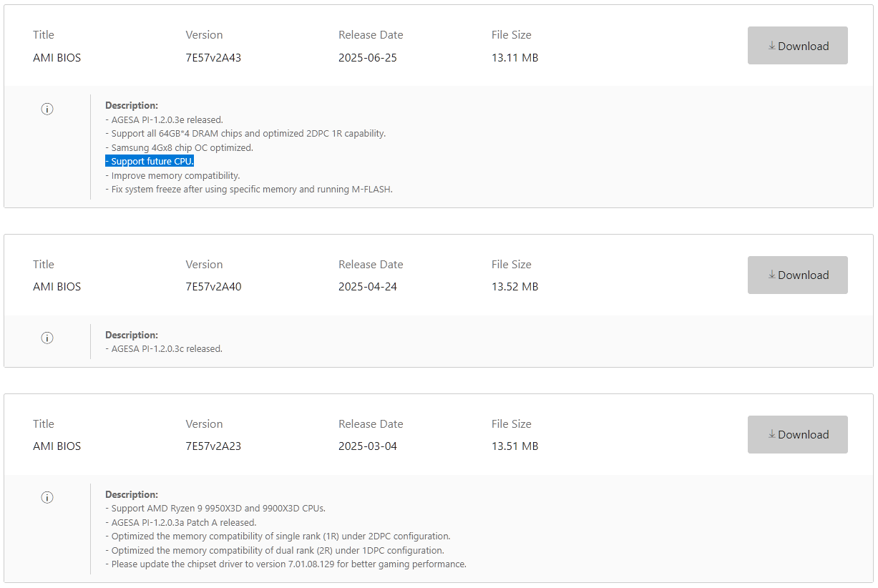Select version text 7E57v2A23
The height and width of the screenshot is (588, 878).
(213, 446)
